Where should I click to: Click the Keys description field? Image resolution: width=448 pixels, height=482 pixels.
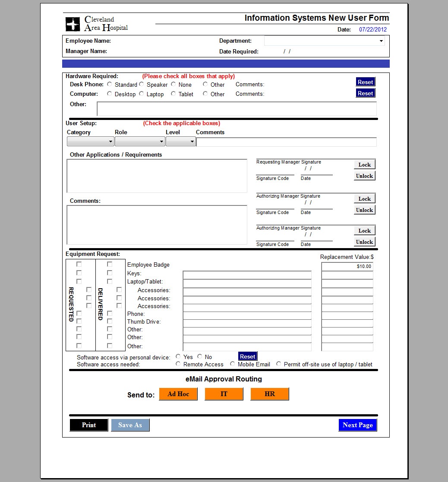(247, 275)
